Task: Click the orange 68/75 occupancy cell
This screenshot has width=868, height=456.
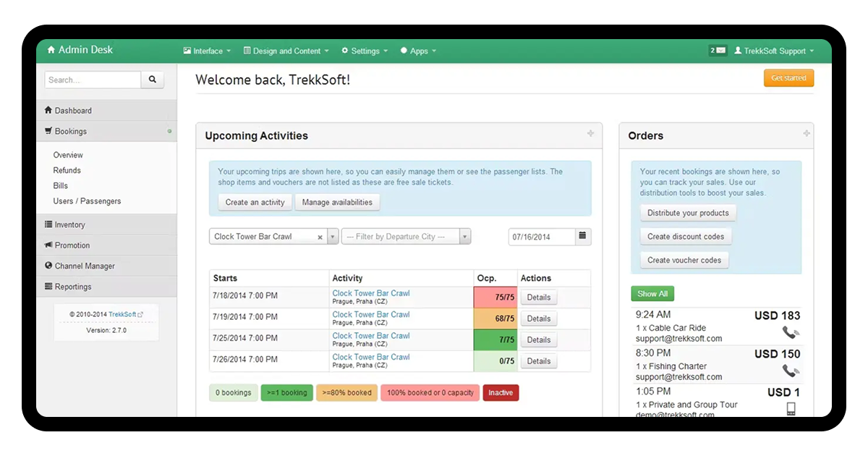Action: pyautogui.click(x=495, y=318)
